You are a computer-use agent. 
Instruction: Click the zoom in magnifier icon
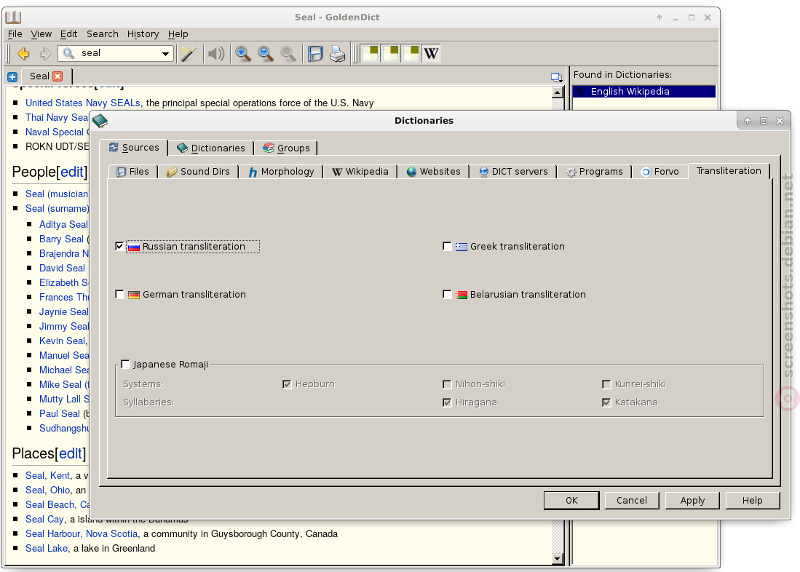[x=243, y=54]
